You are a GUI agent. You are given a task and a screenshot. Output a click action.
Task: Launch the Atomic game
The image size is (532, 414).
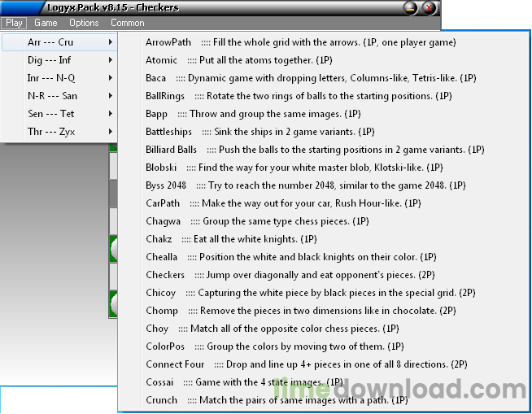[324, 60]
